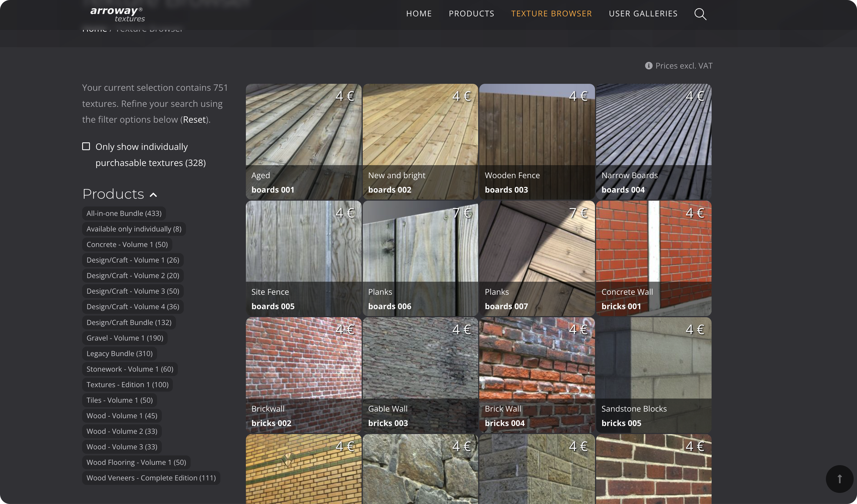Go to the Home menu item
857x504 pixels.
(x=419, y=14)
